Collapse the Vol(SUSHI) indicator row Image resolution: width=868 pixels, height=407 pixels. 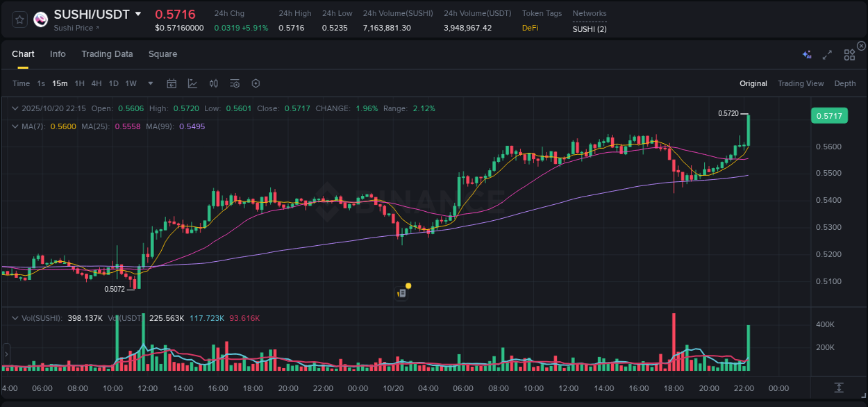pyautogui.click(x=15, y=317)
